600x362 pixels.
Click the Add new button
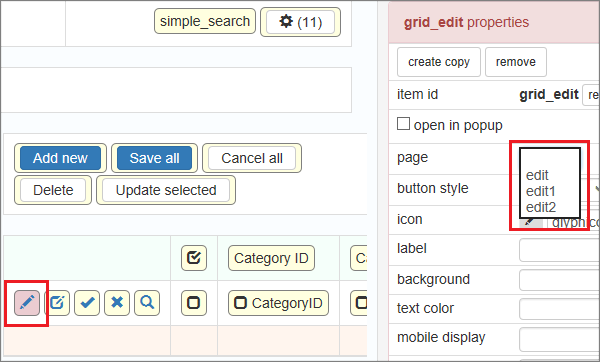[x=60, y=158]
